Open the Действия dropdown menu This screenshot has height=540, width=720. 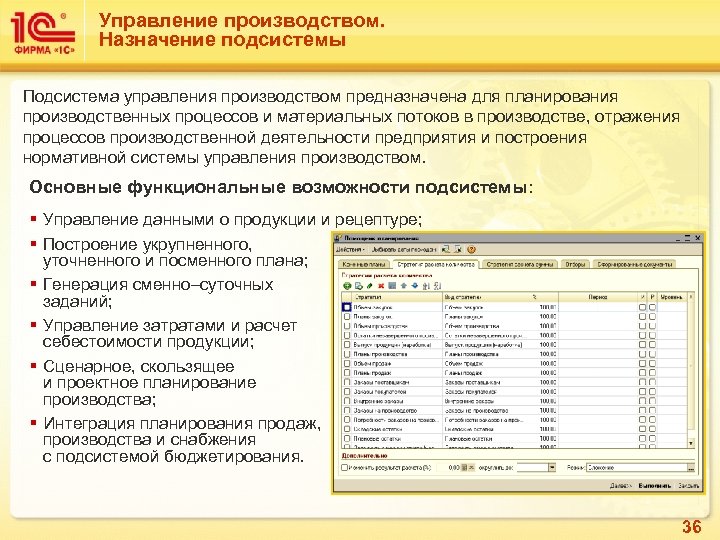(350, 250)
